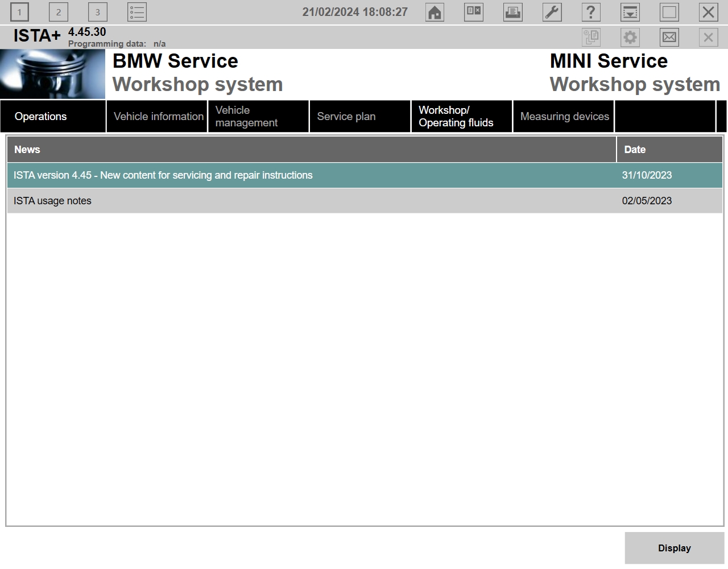Open the operations list icon near session tabs
The width and height of the screenshot is (728, 569).
(136, 11)
